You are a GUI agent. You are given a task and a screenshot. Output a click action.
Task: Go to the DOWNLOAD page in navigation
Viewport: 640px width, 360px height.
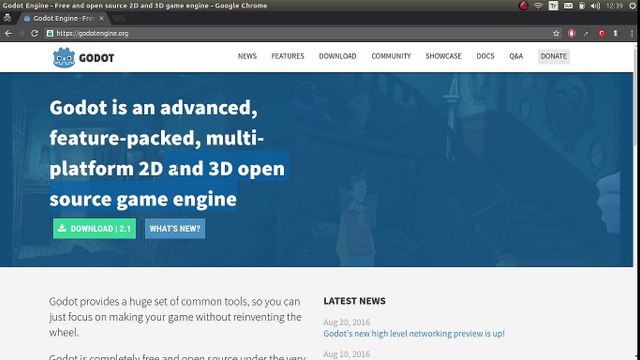click(338, 56)
